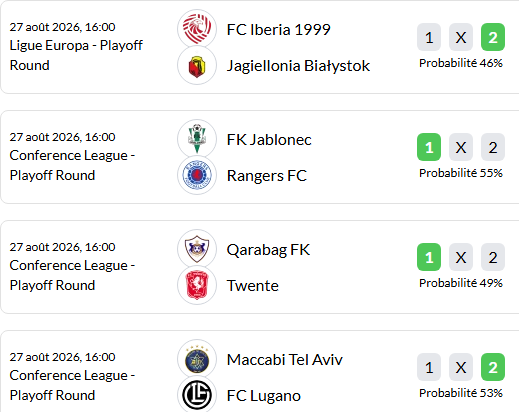
Task: Open the Qarabag FK team name link
Action: [x=268, y=250]
